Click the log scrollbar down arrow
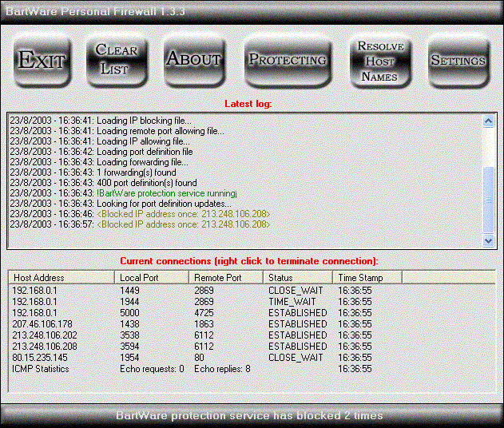Image resolution: width=504 pixels, height=428 pixels. [488, 240]
